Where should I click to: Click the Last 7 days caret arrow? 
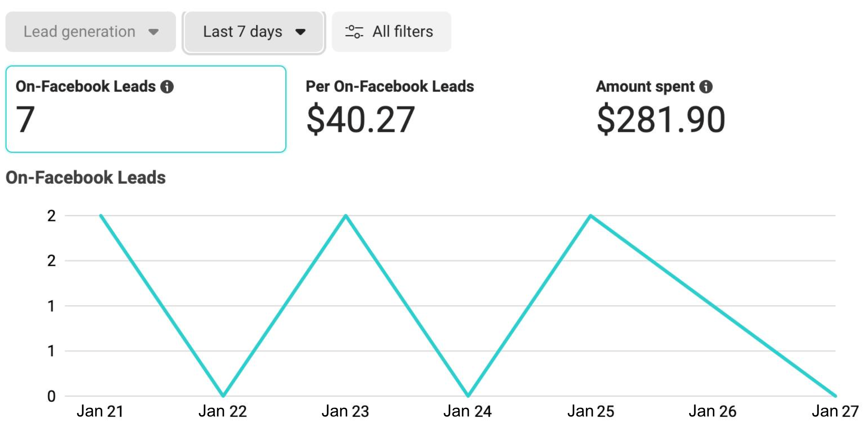[x=301, y=32]
